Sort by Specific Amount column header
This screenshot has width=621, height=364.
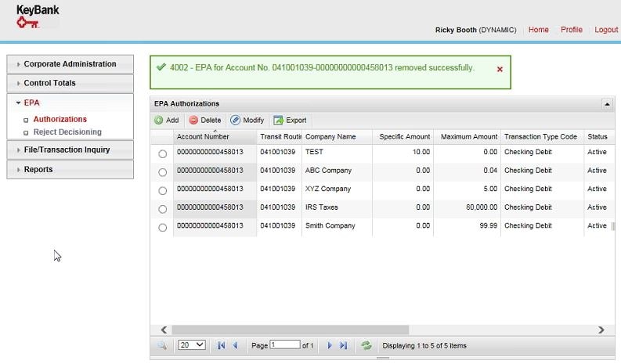click(x=403, y=137)
